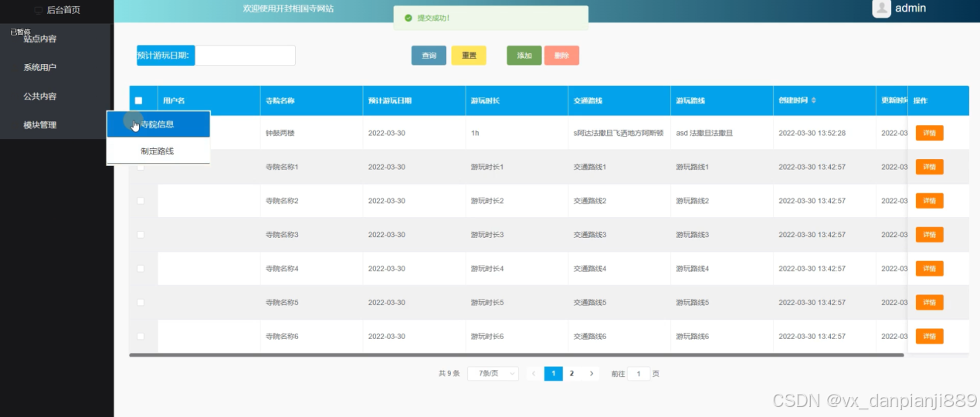
Task: Expand the 系统用户 sidebar menu
Action: [40, 67]
